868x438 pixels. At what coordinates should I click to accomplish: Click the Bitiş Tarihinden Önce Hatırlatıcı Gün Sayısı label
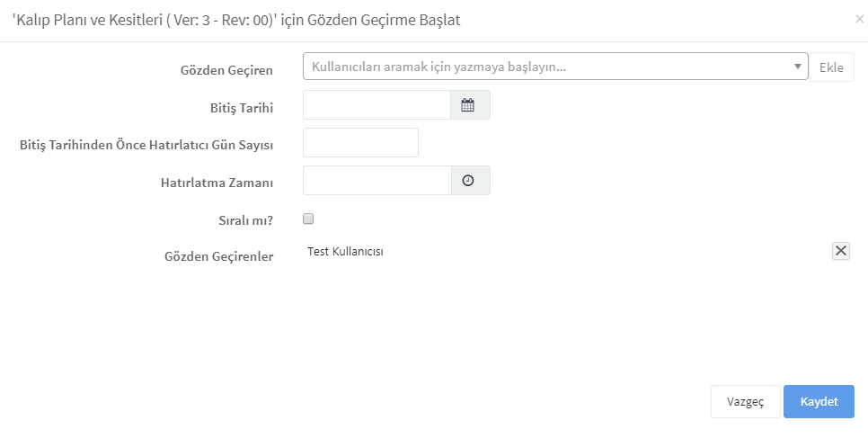[146, 146]
